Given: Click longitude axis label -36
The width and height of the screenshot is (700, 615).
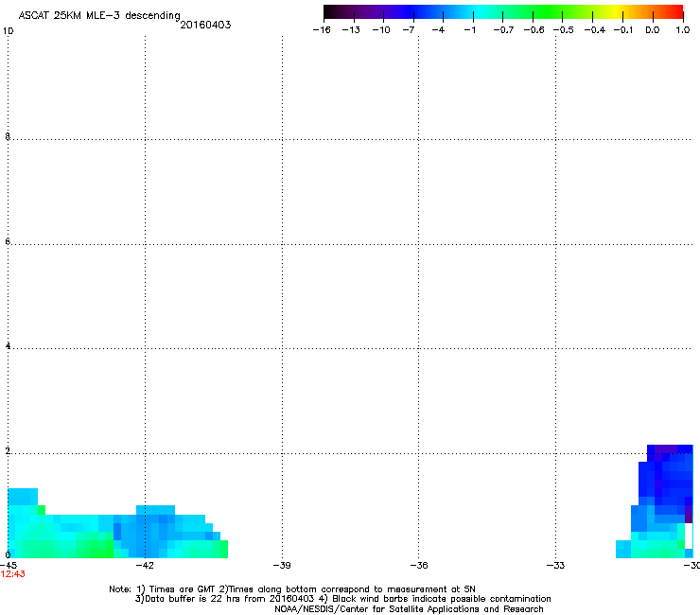Looking at the screenshot, I should tap(419, 565).
